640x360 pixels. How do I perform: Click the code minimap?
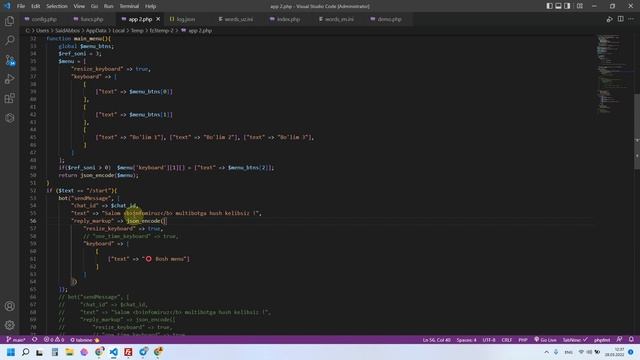tap(614, 73)
